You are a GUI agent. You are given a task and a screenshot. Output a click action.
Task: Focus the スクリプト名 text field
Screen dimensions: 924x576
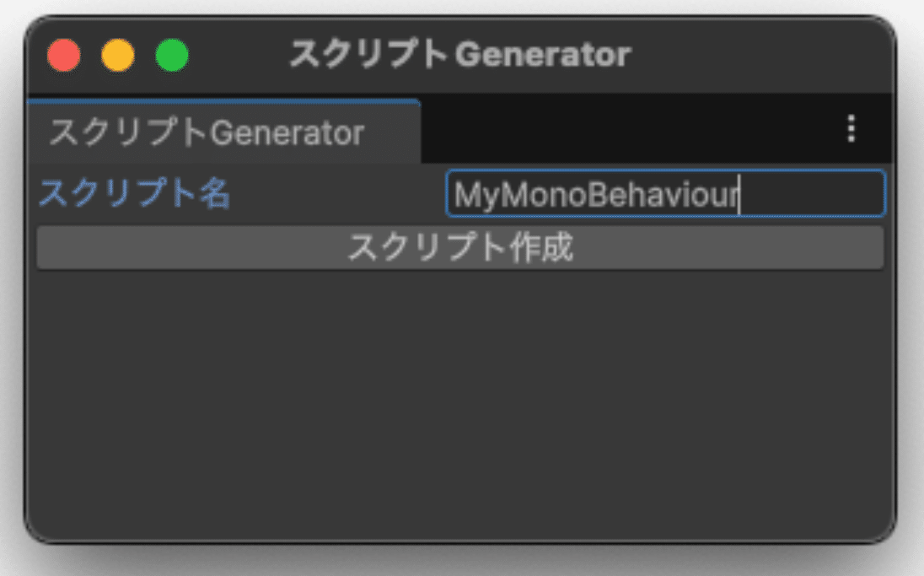(x=664, y=195)
